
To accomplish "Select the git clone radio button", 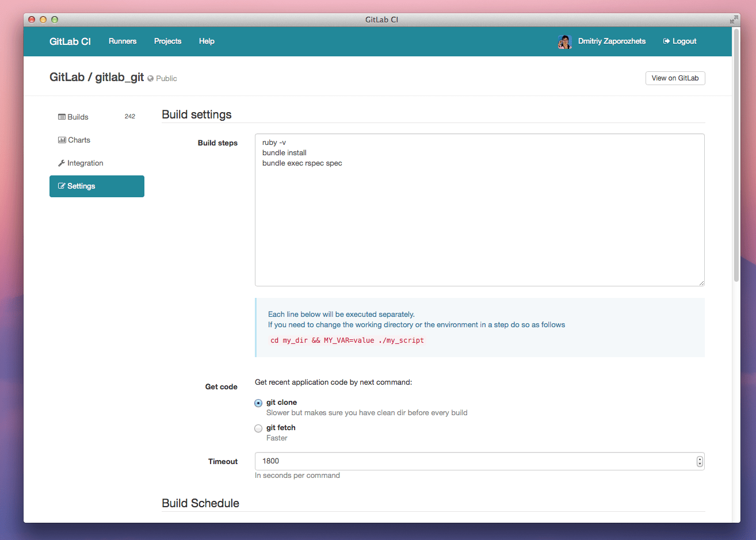I will (258, 403).
